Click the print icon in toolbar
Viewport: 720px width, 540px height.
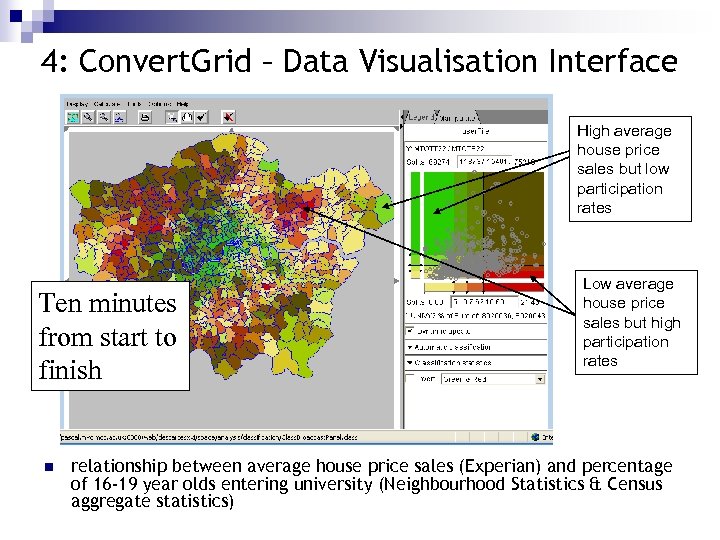click(145, 118)
